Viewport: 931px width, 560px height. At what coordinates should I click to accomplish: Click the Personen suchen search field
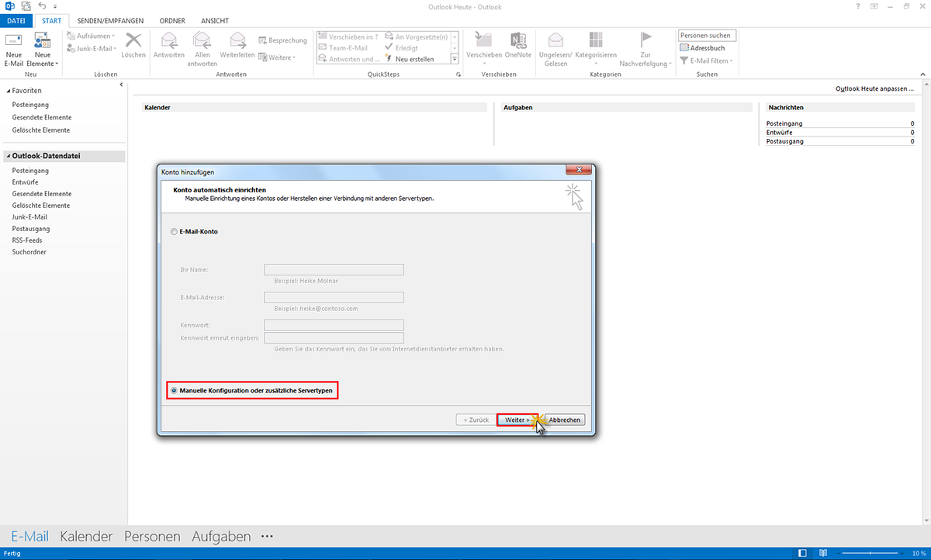(707, 36)
